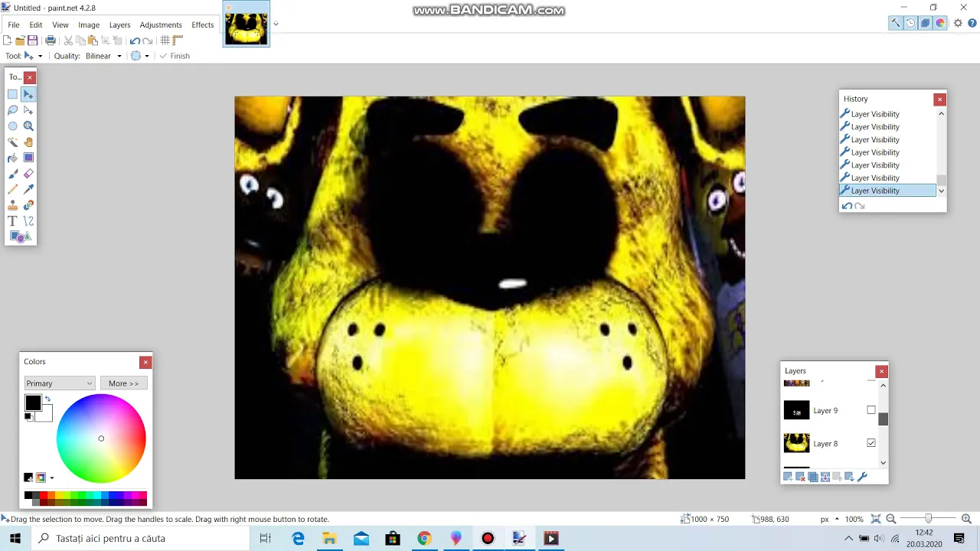Select the Color Picker eyedropper tool
The image size is (980, 551).
tap(28, 189)
